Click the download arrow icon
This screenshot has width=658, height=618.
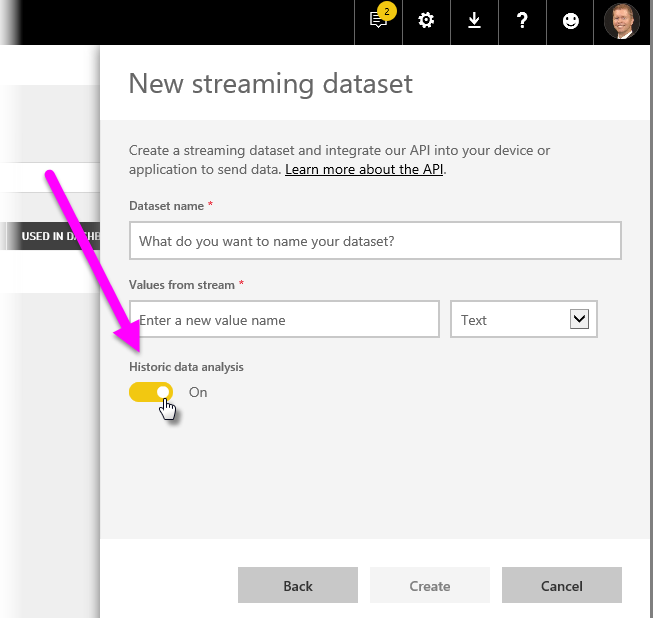(474, 20)
